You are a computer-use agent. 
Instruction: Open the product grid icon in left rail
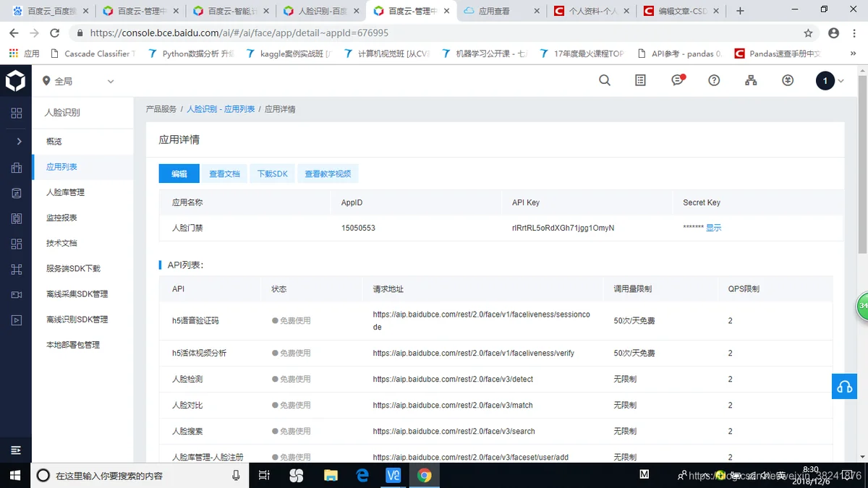(16, 113)
